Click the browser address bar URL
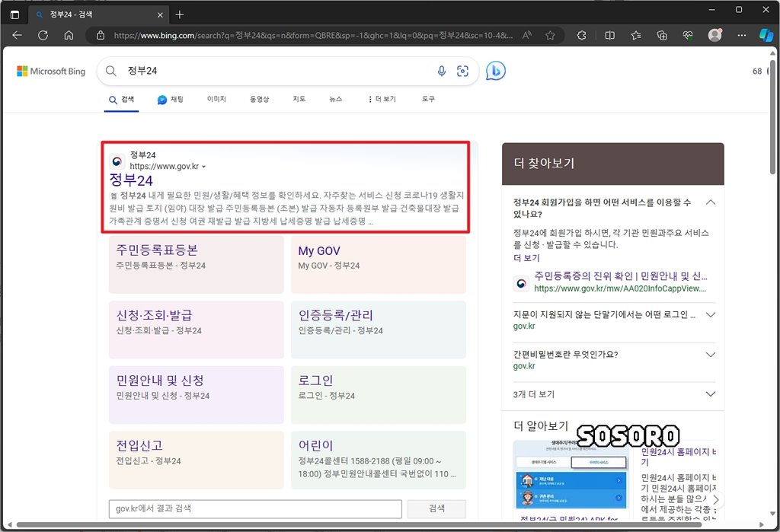Screen dimensions: 780x532 pyautogui.click(x=313, y=35)
